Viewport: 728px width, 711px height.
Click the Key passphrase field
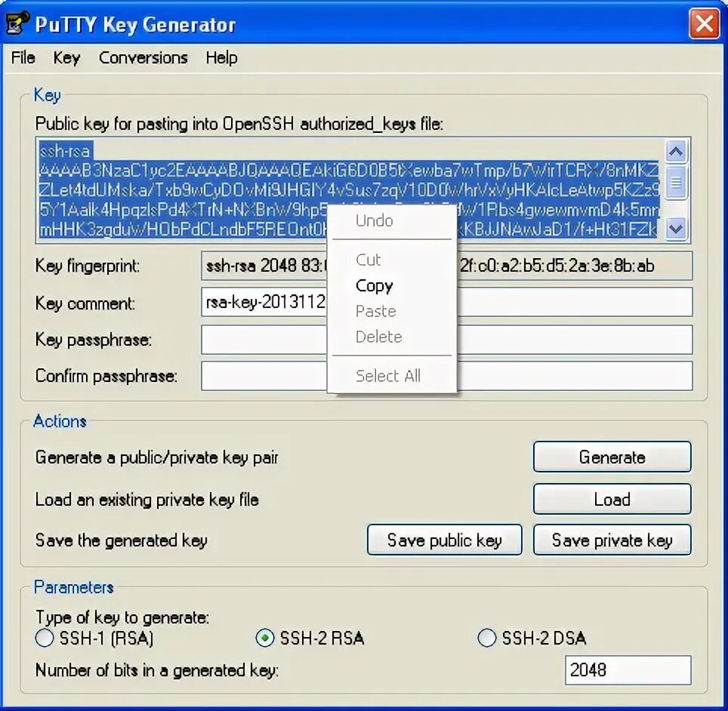pyautogui.click(x=446, y=339)
